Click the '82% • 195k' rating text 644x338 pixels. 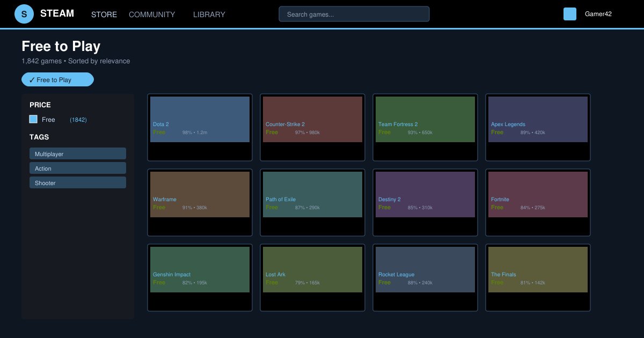pyautogui.click(x=195, y=283)
